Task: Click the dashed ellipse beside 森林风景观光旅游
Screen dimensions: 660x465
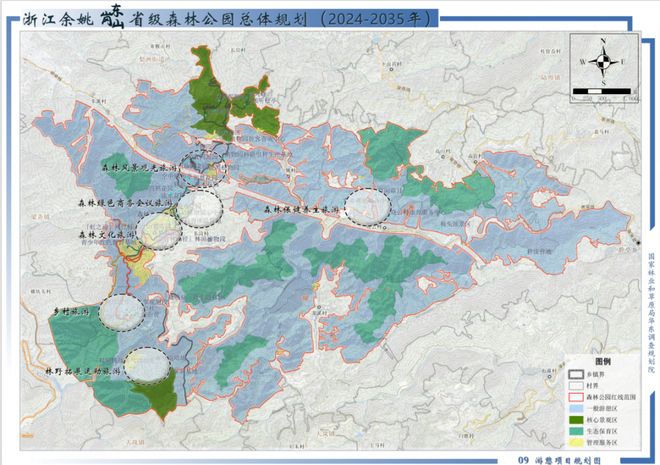Action: pos(202,168)
